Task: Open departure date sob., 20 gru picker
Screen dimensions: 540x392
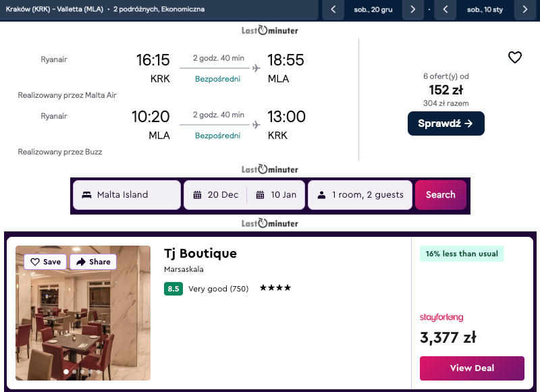Action: (x=373, y=9)
